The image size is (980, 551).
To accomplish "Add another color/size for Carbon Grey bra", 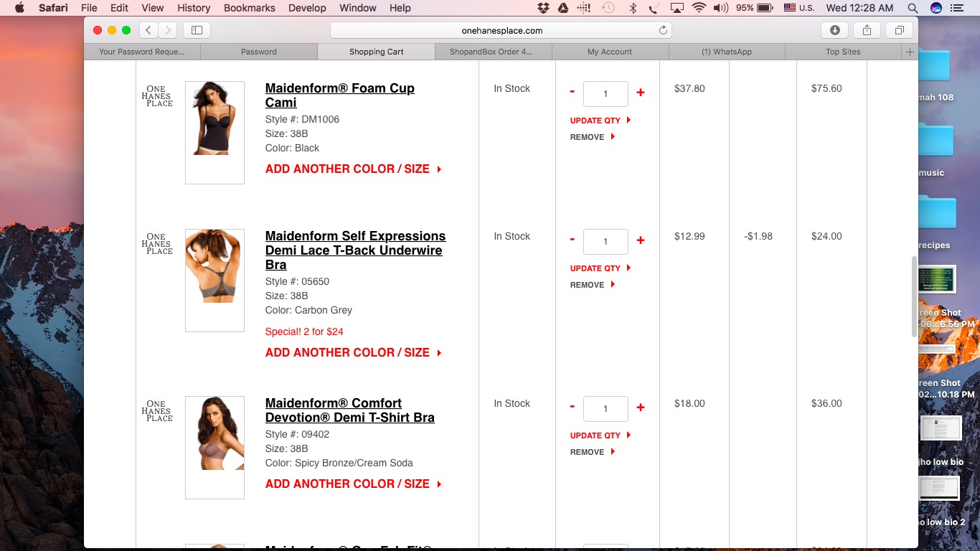I will pos(354,353).
